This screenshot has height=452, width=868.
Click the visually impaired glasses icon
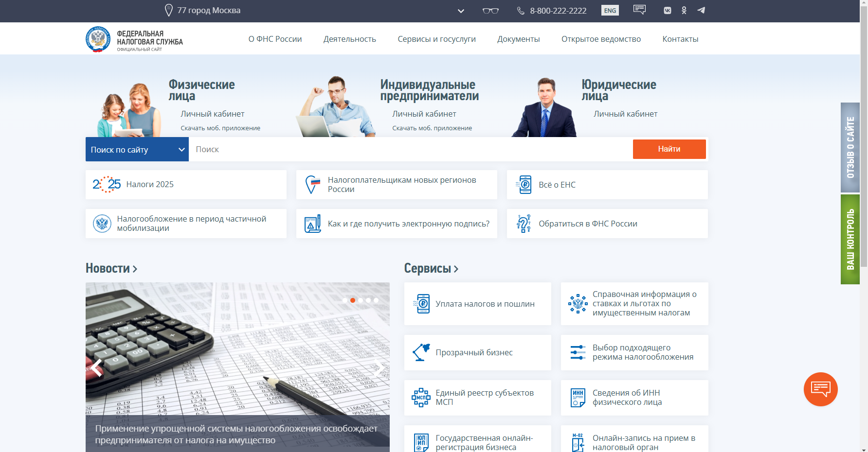coord(490,11)
